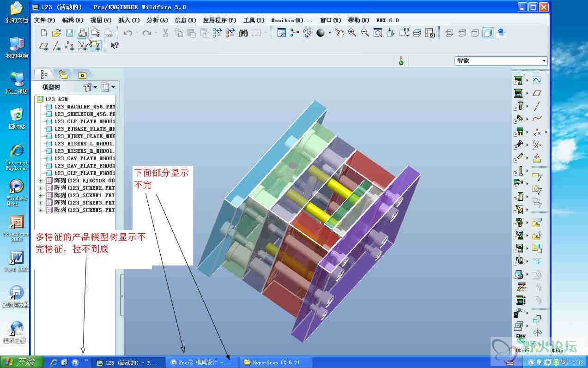Select 123_MACHINE_456.PRT in model tree
The height and width of the screenshot is (368, 588).
(80, 107)
